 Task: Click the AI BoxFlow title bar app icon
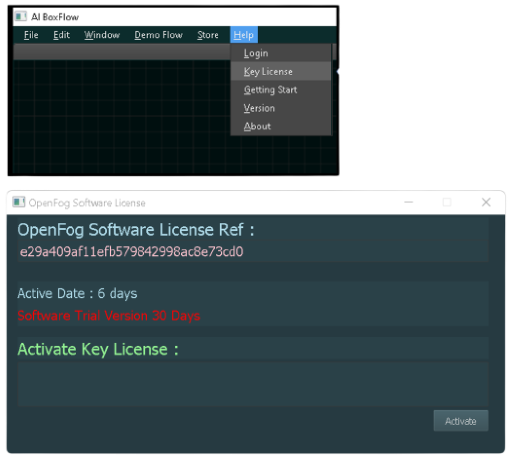(21, 16)
